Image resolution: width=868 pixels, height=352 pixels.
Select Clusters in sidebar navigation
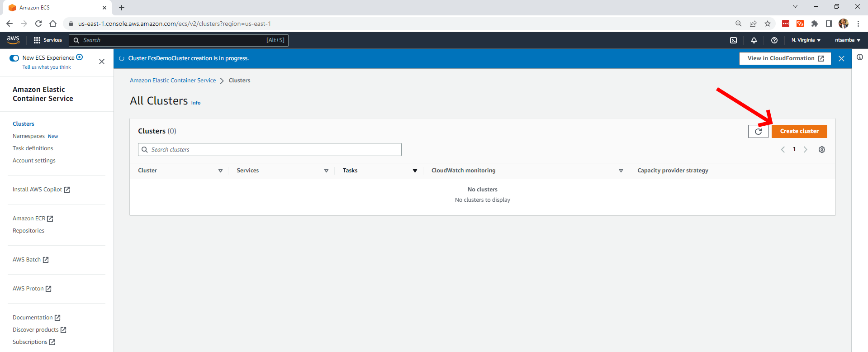click(x=24, y=124)
